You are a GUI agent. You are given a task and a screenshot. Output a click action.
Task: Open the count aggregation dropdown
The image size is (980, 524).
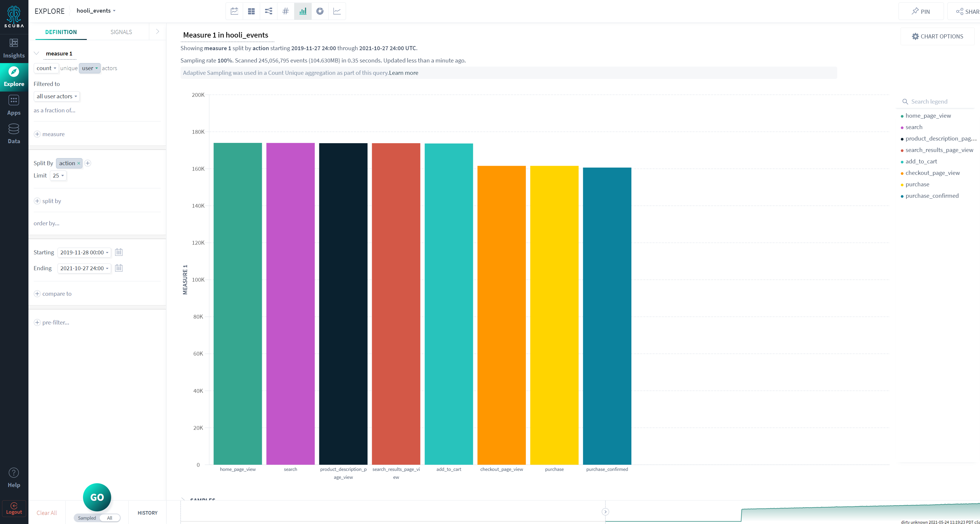coord(46,68)
